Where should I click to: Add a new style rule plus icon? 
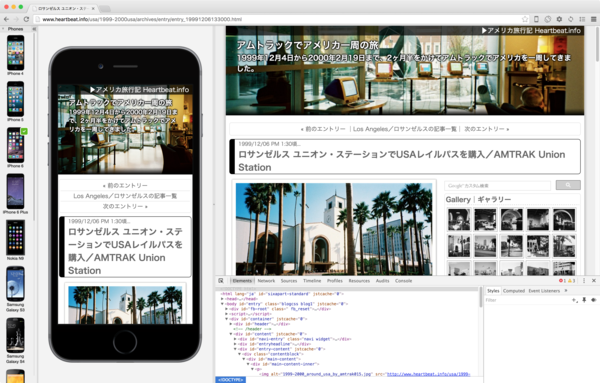(574, 300)
